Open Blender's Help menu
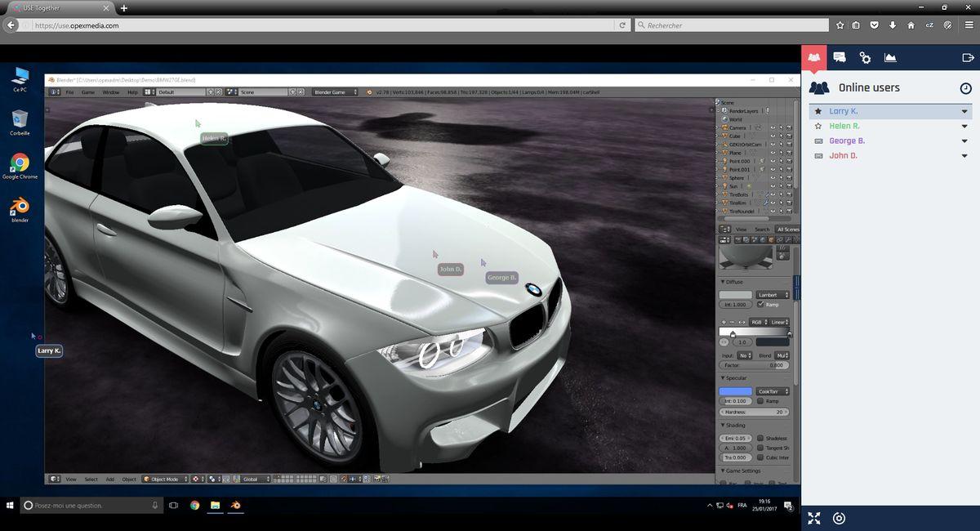This screenshot has height=531, width=980. [x=132, y=92]
